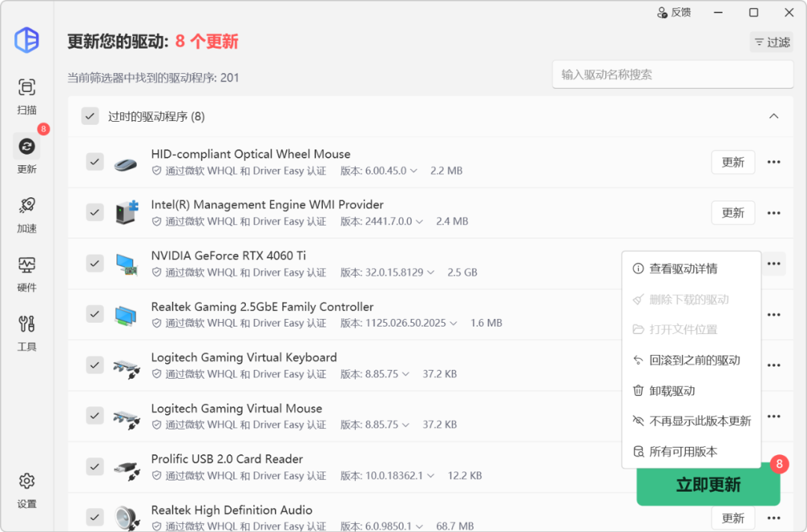
Task: Open the Feedback (反馈) option in title bar
Action: click(674, 13)
